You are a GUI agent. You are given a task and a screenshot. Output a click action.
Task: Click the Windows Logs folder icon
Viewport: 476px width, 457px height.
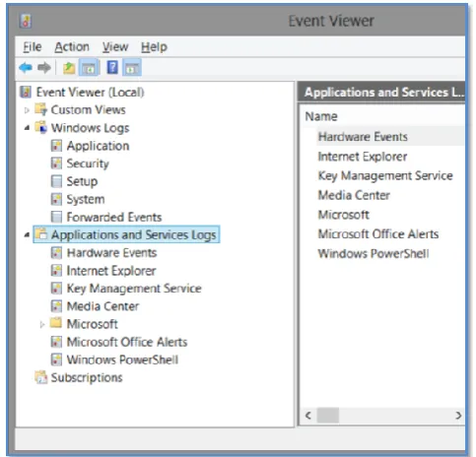[41, 127]
